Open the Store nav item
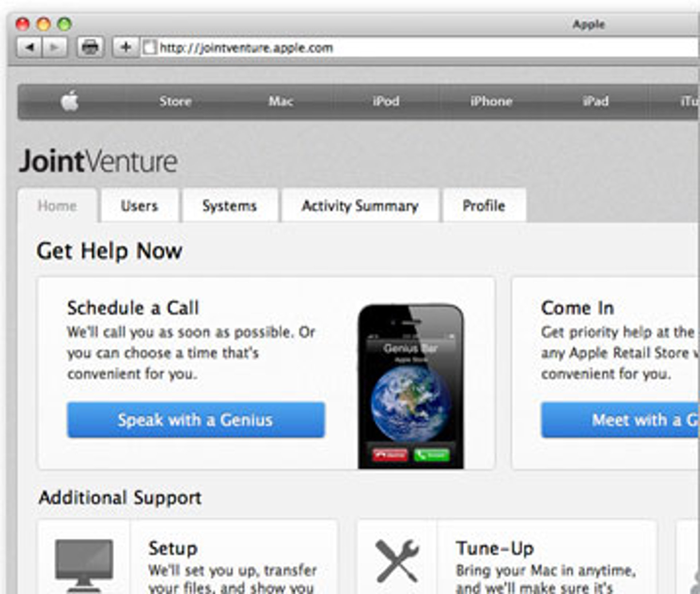The image size is (700, 594). click(x=175, y=101)
